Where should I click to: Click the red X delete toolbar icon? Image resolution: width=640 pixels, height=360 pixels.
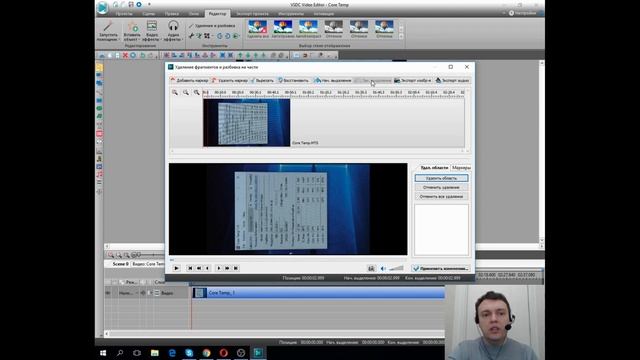[x=125, y=55]
